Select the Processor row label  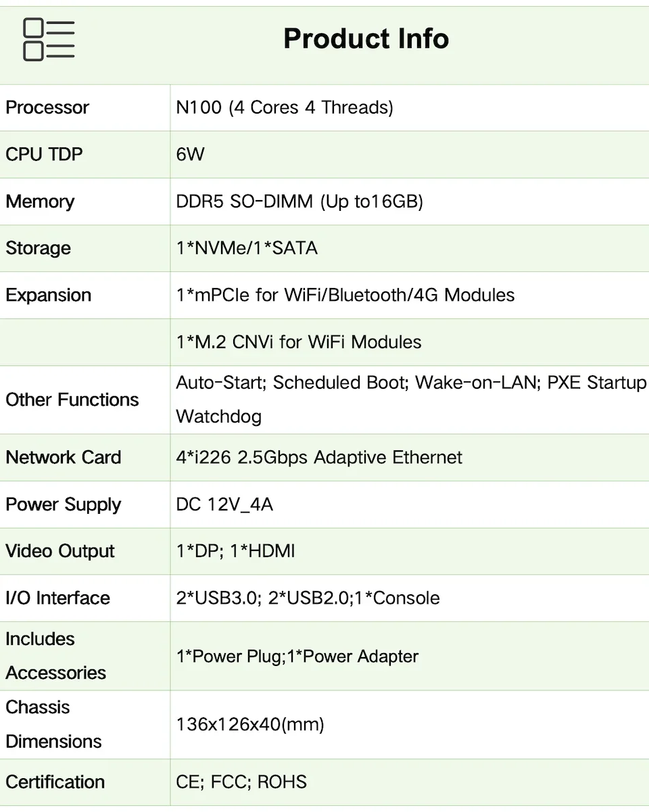[47, 108]
